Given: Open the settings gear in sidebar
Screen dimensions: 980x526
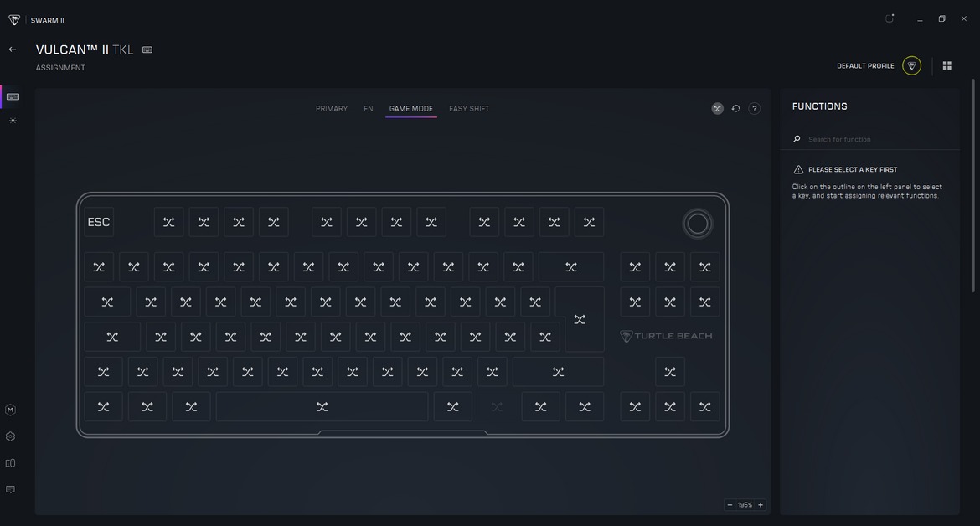Looking at the screenshot, I should pyautogui.click(x=10, y=436).
